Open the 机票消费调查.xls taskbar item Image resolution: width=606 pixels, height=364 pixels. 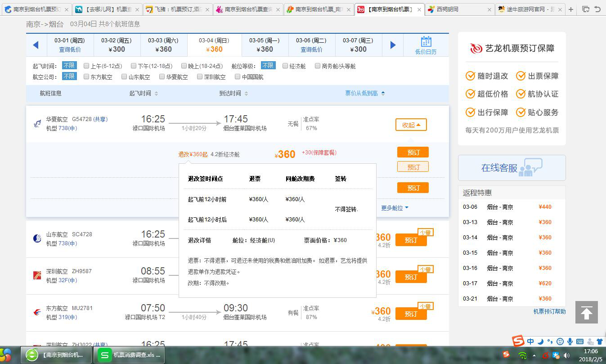[130, 355]
